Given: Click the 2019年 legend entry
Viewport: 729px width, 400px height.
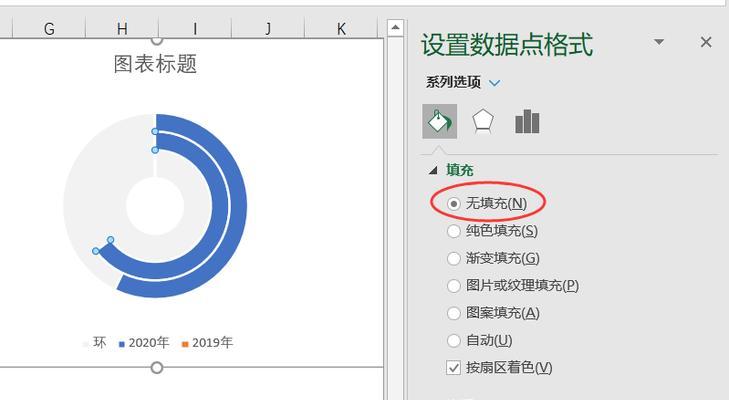Looking at the screenshot, I should tap(207, 343).
